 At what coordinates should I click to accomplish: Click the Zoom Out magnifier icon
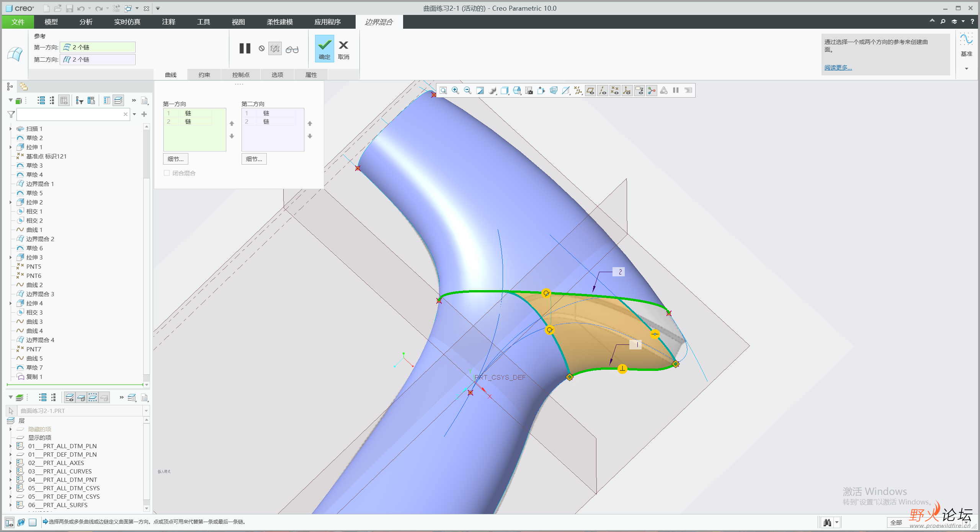[467, 90]
